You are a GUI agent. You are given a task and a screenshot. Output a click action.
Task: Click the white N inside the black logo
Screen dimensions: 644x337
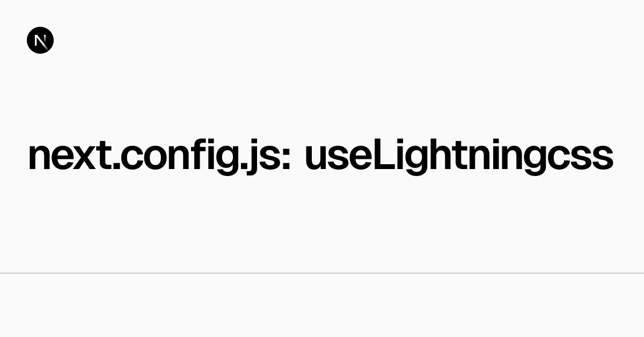40,41
